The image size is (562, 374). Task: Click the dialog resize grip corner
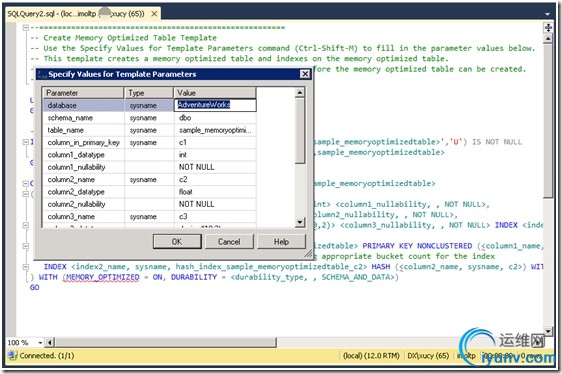click(x=308, y=254)
